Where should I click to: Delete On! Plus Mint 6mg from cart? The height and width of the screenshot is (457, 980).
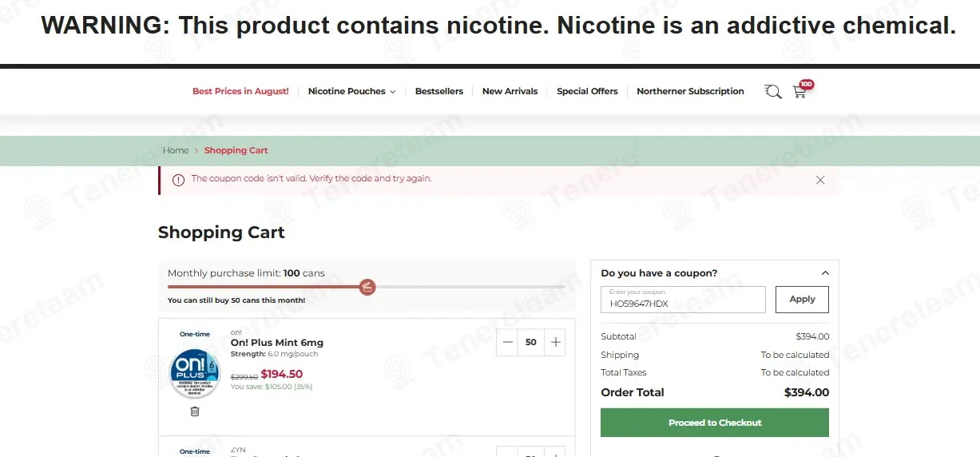click(x=195, y=411)
